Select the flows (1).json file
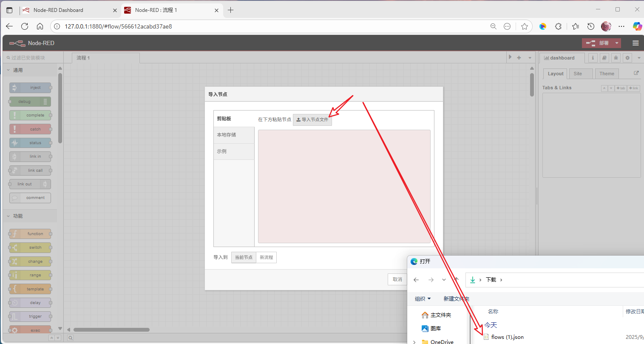644x344 pixels. (x=507, y=337)
